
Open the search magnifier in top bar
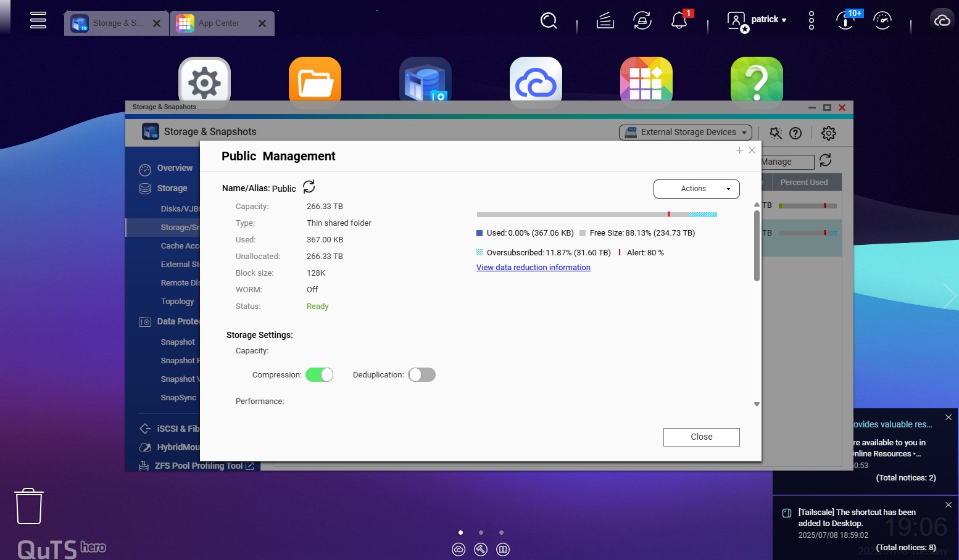pyautogui.click(x=548, y=20)
